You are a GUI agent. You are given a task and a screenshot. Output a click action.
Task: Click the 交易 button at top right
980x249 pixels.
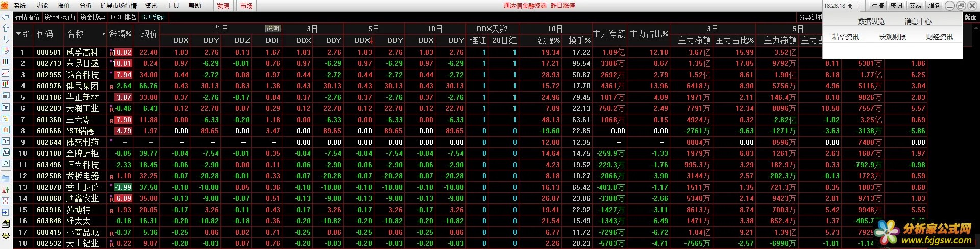[x=915, y=5]
